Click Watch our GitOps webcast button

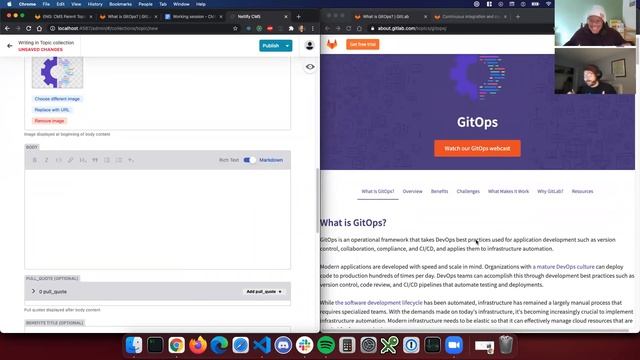click(477, 149)
